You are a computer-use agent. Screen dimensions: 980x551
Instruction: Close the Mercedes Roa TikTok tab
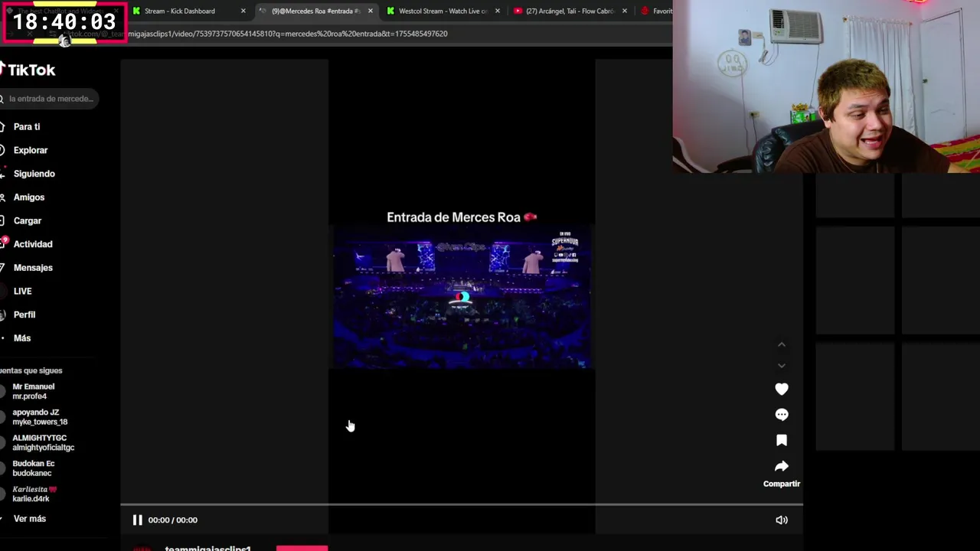click(x=370, y=11)
